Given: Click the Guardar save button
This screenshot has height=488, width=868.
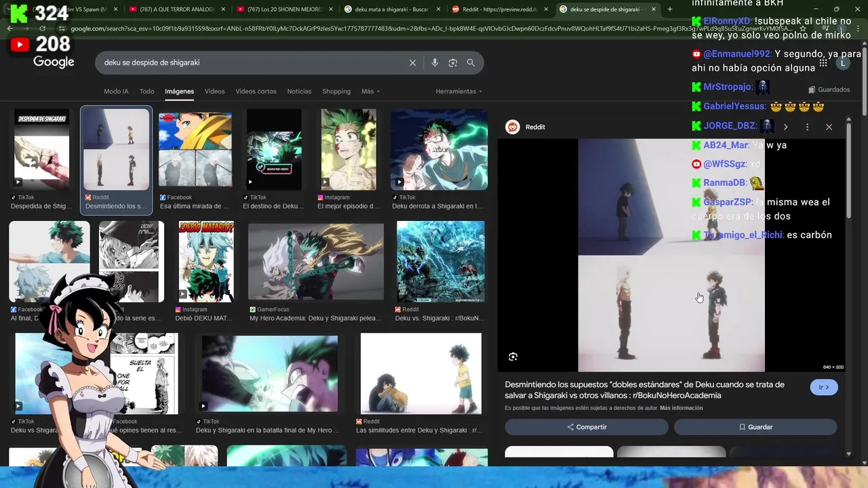Looking at the screenshot, I should point(755,427).
